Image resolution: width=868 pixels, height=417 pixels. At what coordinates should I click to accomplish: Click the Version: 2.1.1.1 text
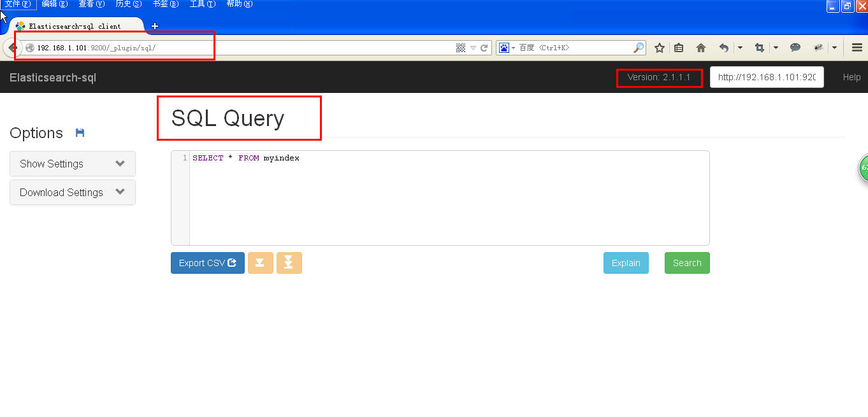pos(659,77)
